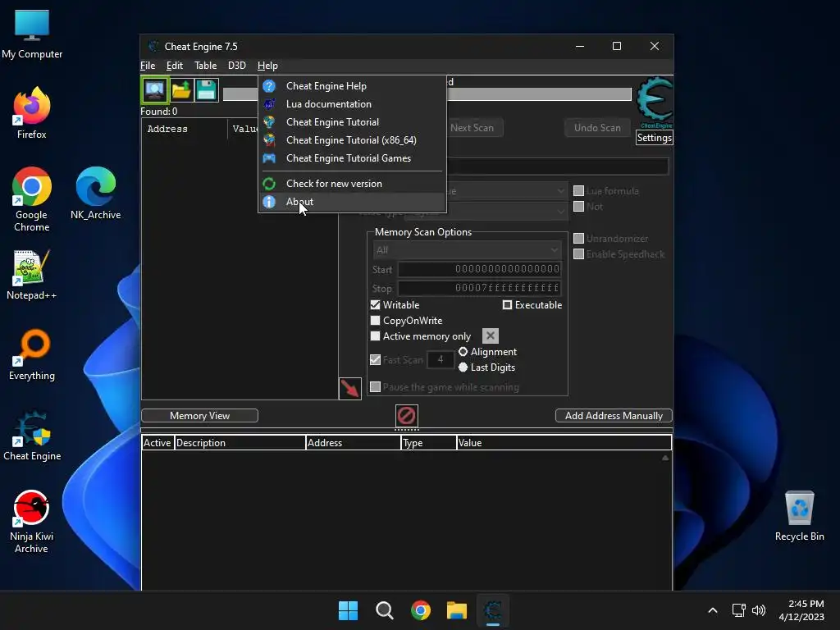Image resolution: width=840 pixels, height=630 pixels.
Task: Select the Alignment radio button
Action: [x=463, y=351]
